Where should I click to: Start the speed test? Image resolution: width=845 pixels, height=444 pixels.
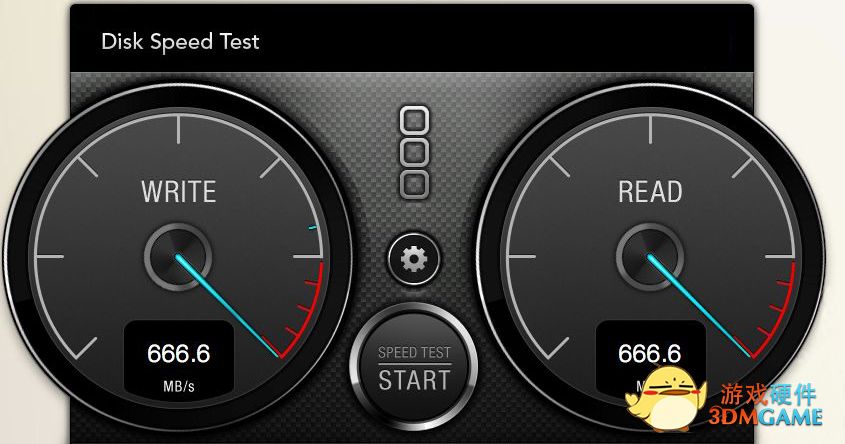point(414,368)
